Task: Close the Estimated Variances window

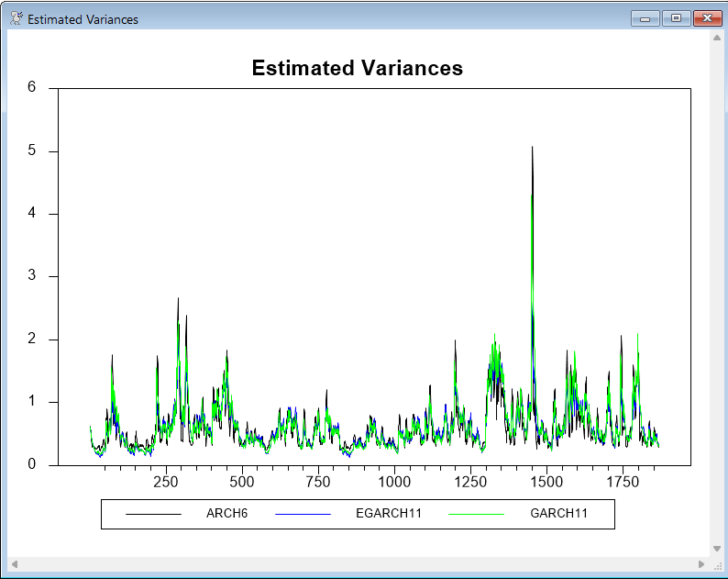Action: pos(705,18)
